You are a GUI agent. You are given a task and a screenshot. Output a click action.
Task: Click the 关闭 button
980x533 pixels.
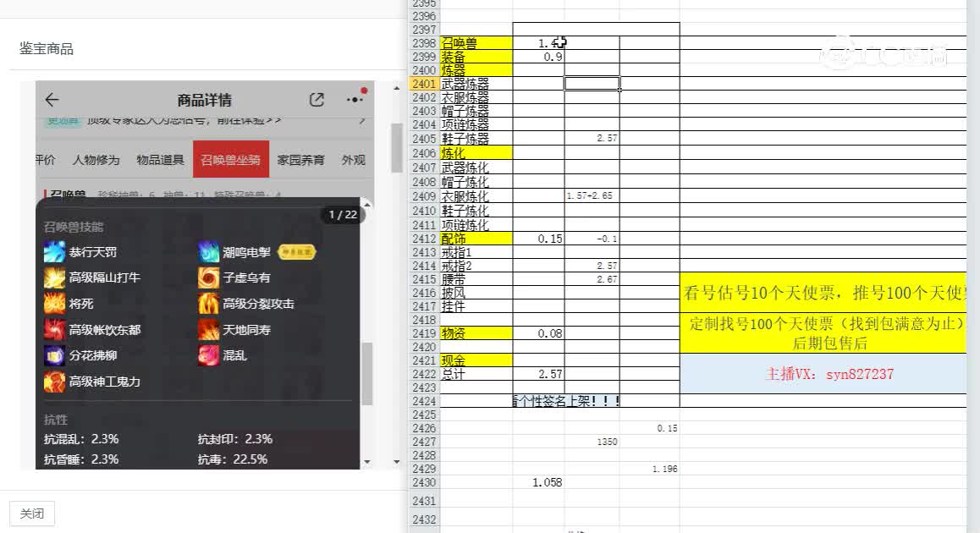[x=31, y=514]
